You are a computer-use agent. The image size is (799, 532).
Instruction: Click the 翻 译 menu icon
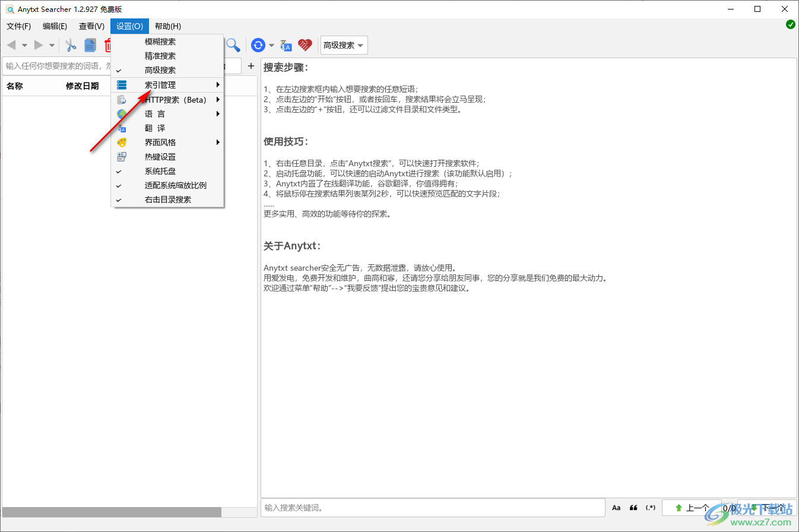pyautogui.click(x=122, y=128)
